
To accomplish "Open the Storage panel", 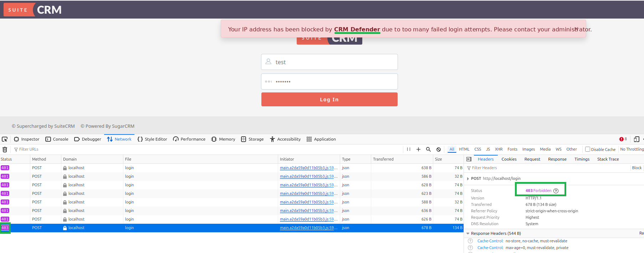I will point(252,139).
